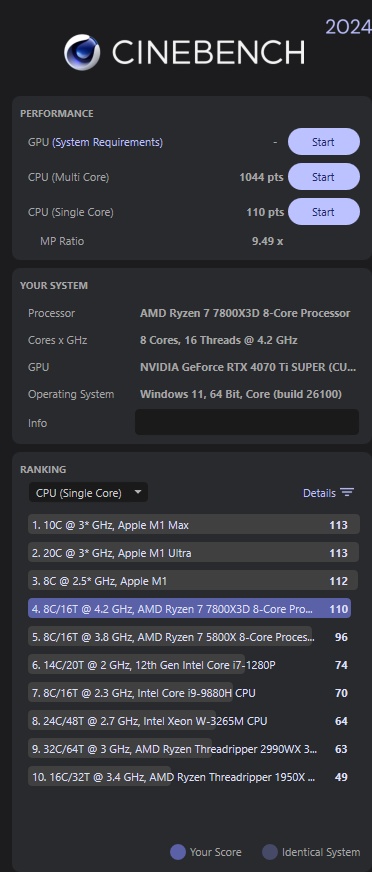
Task: Click the AMD Ryzen 7 7800X3D processor name
Action: 245,313
